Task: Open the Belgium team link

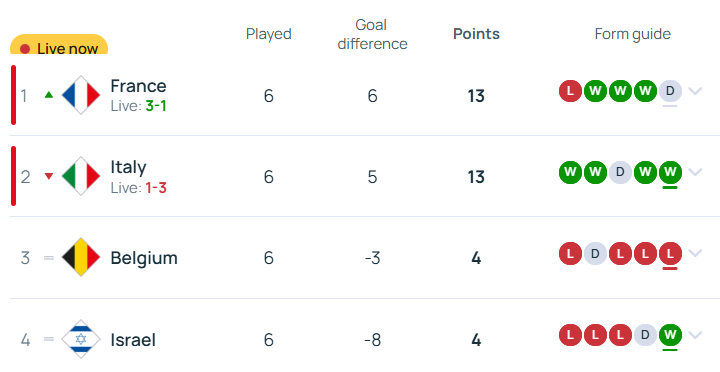Action: 144,258
